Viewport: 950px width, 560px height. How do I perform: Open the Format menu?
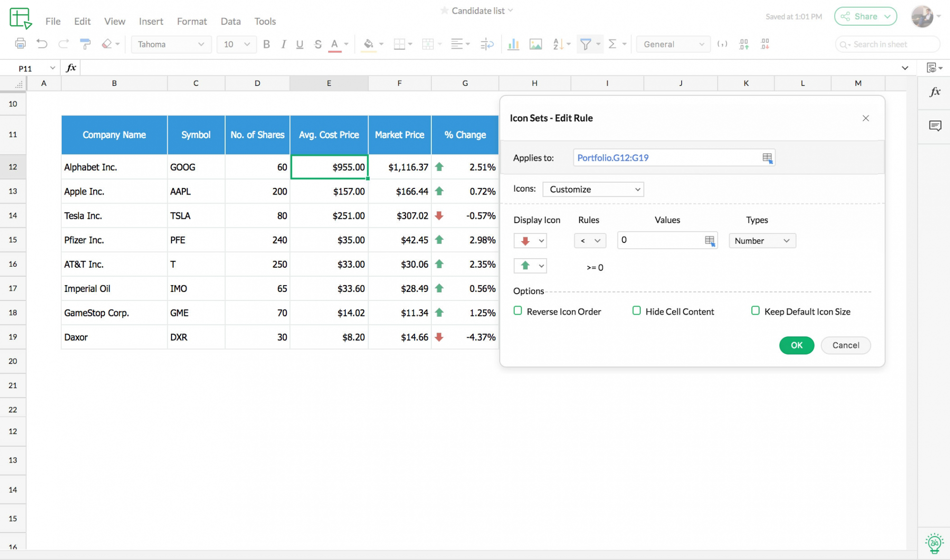click(191, 21)
